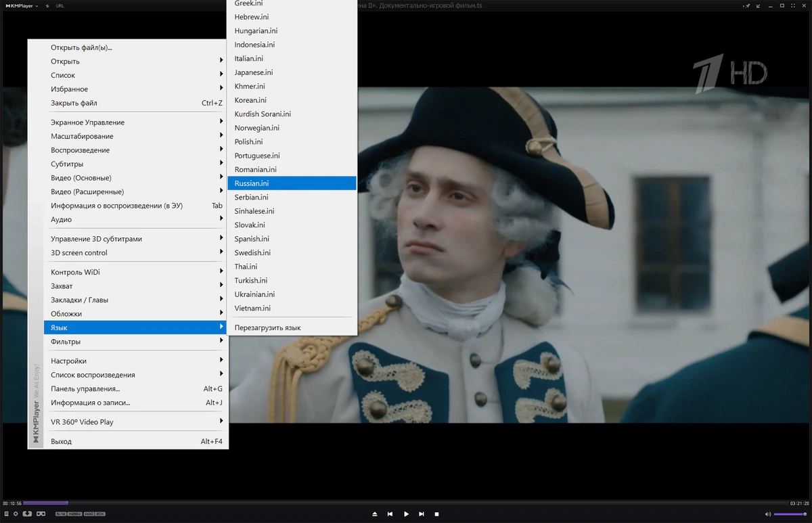Open the Захват submenu
This screenshot has width=812, height=523.
point(136,286)
